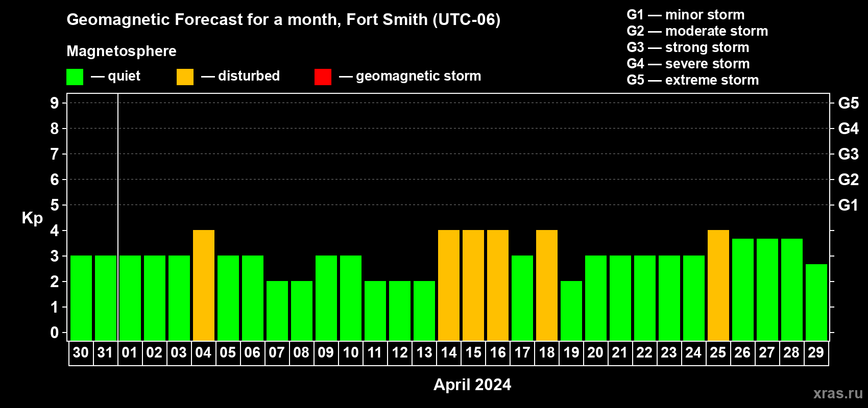Screen dimensions: 868x408
Task: Click the 'Magnetosphere' heading
Action: click(x=122, y=51)
